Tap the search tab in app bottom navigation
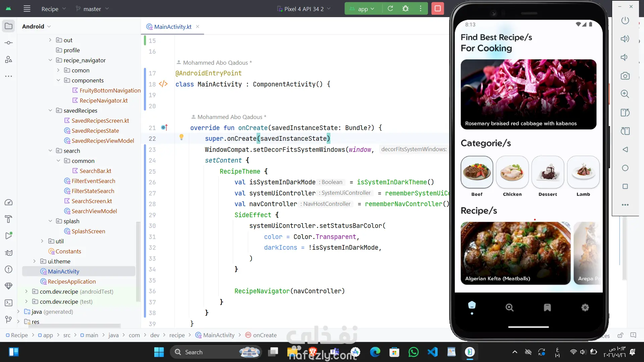The image size is (644, 362). coord(509,307)
